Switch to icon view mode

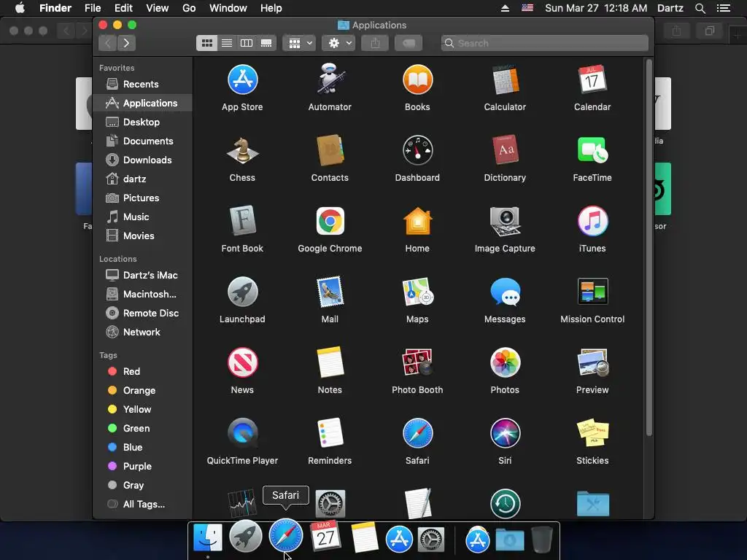click(x=206, y=43)
